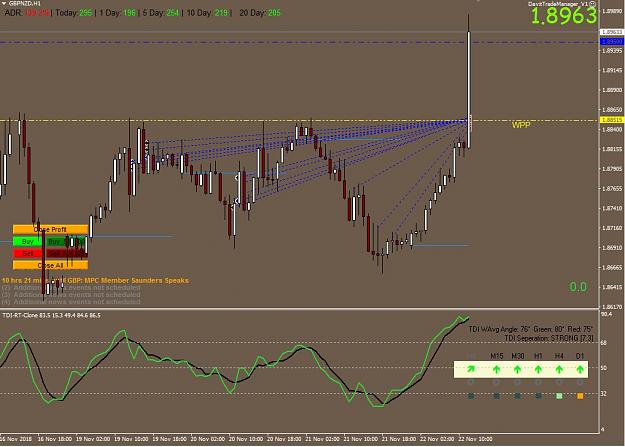Click the orange Close All button
Image resolution: width=625 pixels, height=447 pixels.
tap(50, 265)
